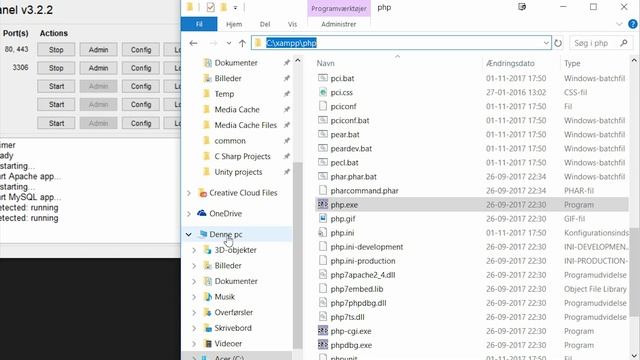640x360 pixels.
Task: Click the OneDrive cloud icon
Action: pyautogui.click(x=202, y=213)
